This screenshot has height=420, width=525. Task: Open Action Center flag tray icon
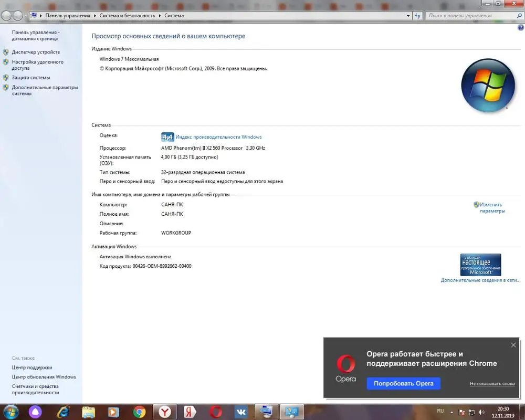pos(461,412)
